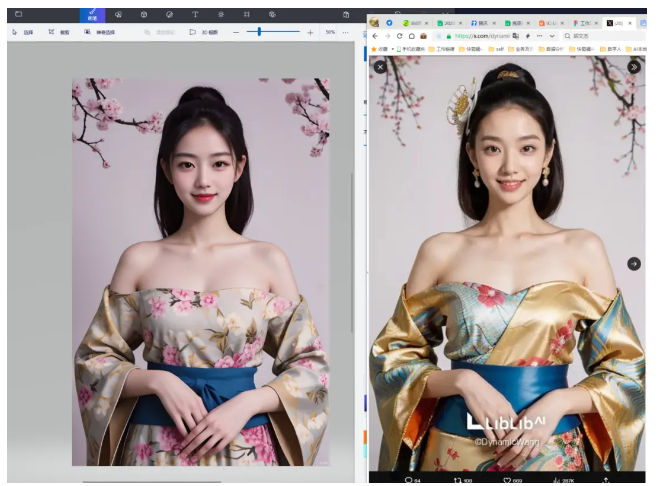Open the cdf bookmarks folder
This screenshot has height=486, width=669.
coord(497,49)
